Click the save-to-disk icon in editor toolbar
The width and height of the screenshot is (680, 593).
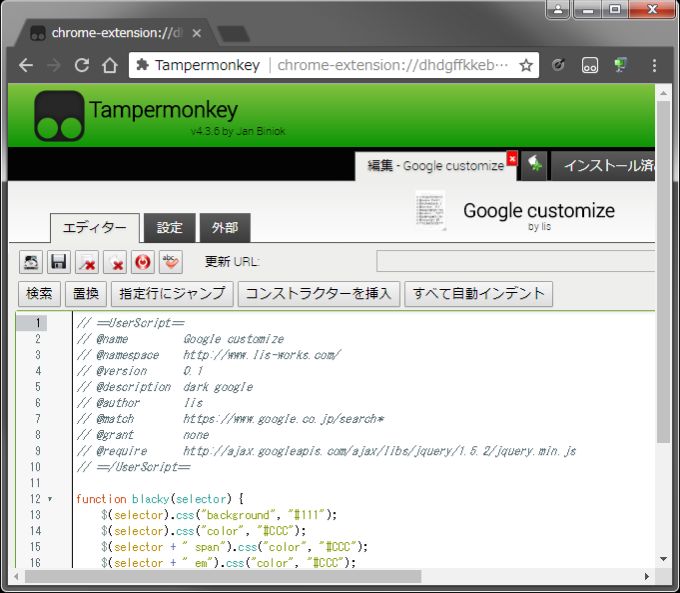tap(31, 262)
